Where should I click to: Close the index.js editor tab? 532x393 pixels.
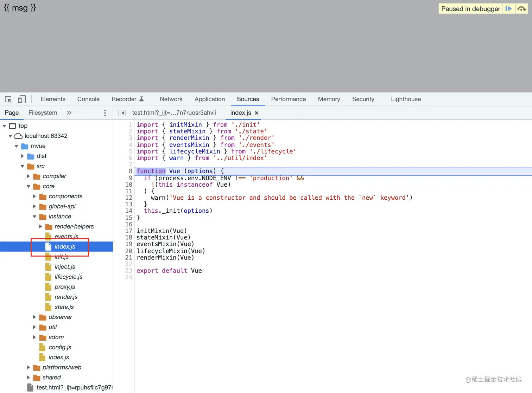(256, 113)
